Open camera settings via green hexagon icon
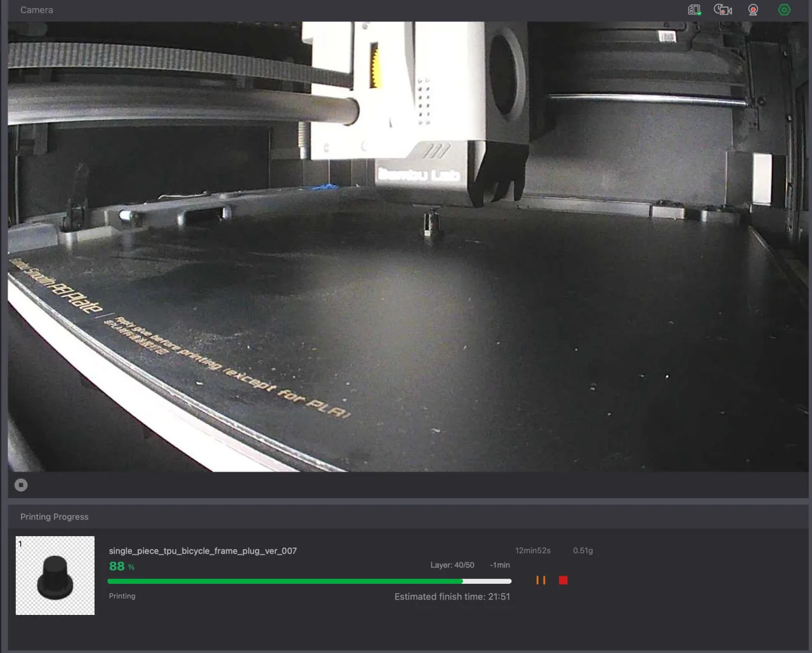 click(785, 10)
